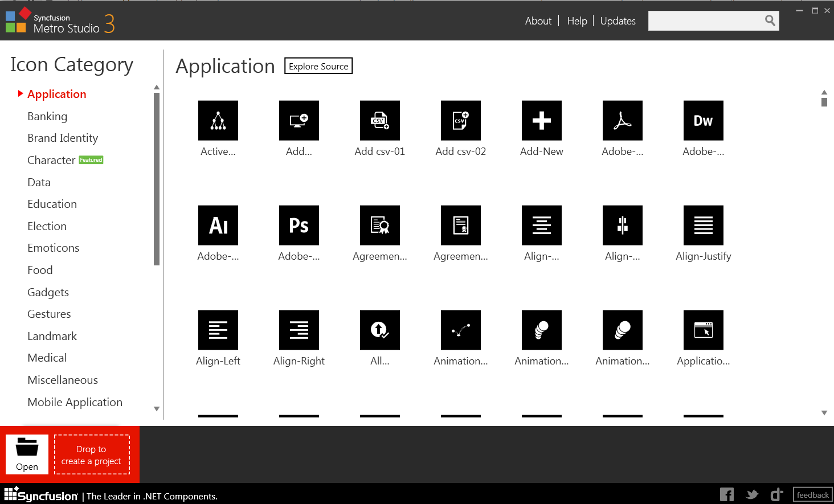Select the Data category
The width and height of the screenshot is (834, 504).
click(x=39, y=182)
